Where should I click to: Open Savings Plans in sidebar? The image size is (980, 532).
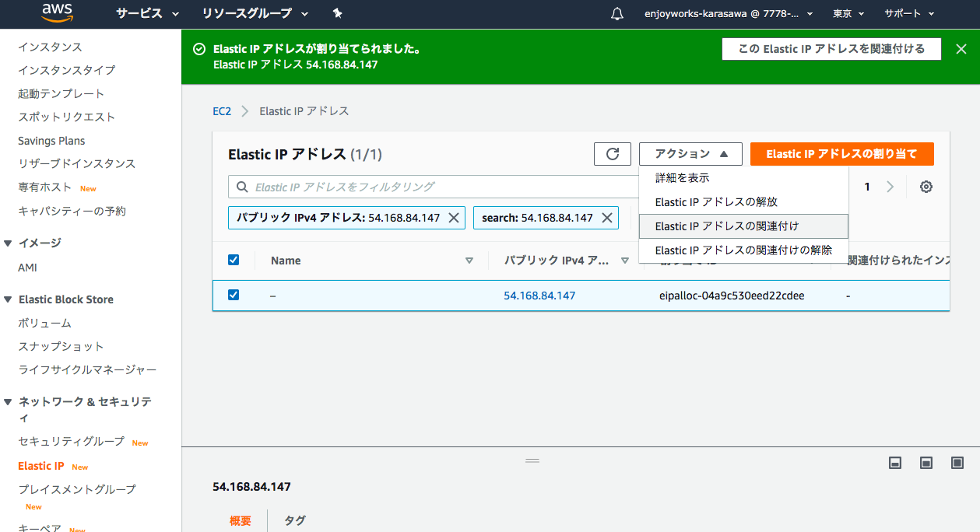(51, 141)
